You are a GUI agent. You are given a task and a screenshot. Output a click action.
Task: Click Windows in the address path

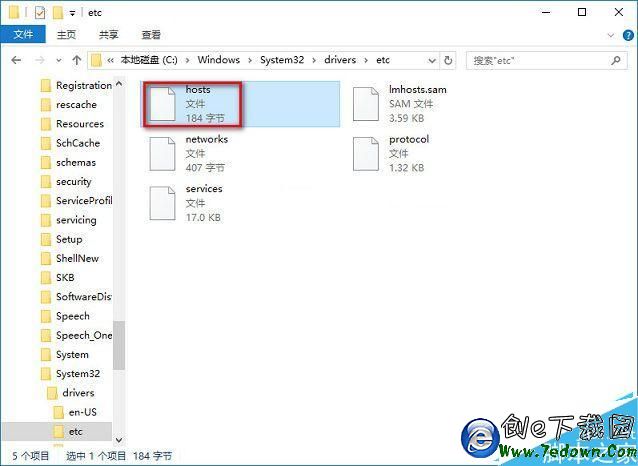(x=218, y=60)
